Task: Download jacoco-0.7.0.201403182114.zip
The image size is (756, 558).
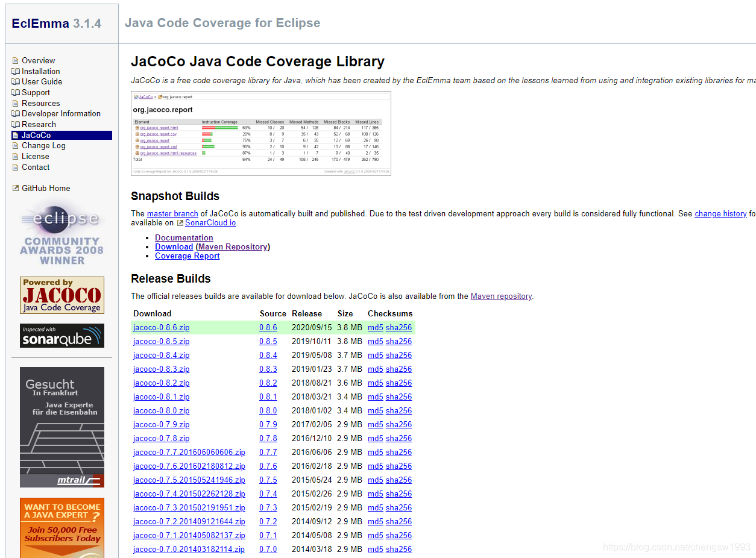Action: coord(189,549)
